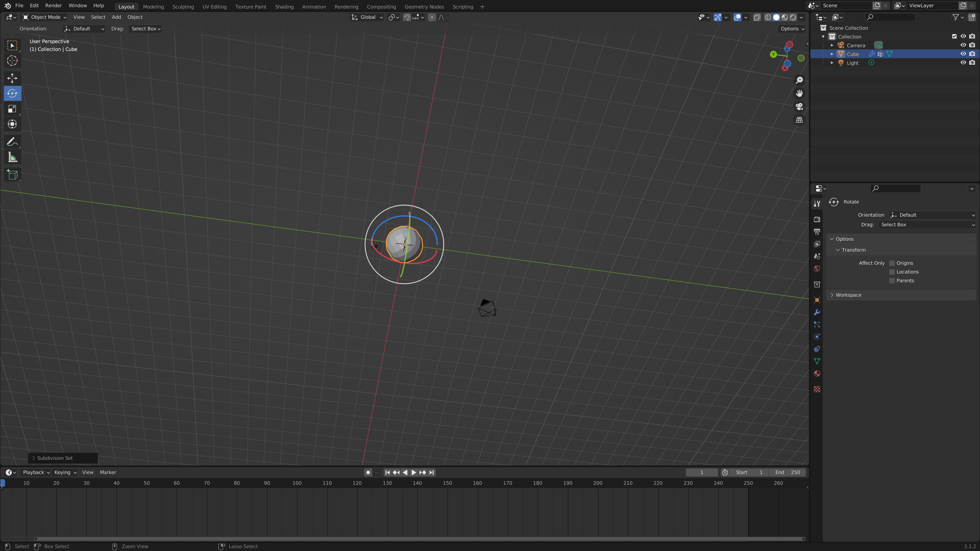Open the Render menu
Screen dimensions: 980x551
coord(53,6)
